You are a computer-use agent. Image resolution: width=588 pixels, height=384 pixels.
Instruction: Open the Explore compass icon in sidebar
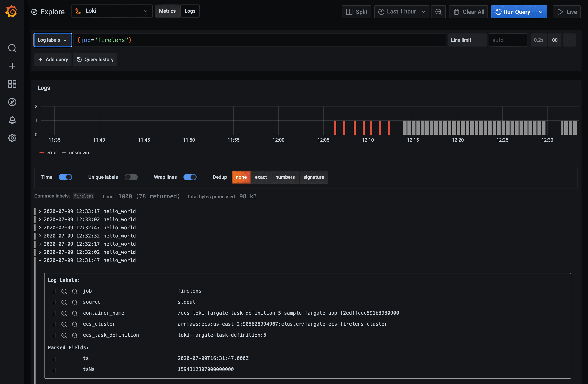tap(12, 102)
